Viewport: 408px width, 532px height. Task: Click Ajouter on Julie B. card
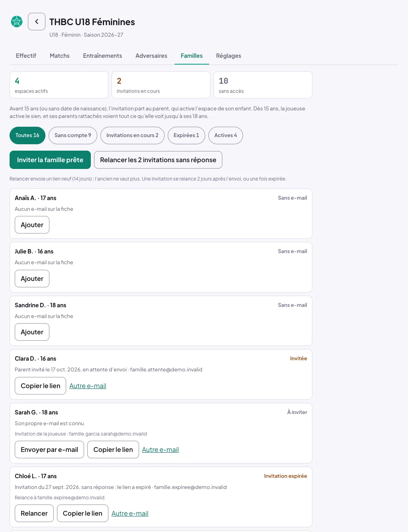click(x=32, y=279)
